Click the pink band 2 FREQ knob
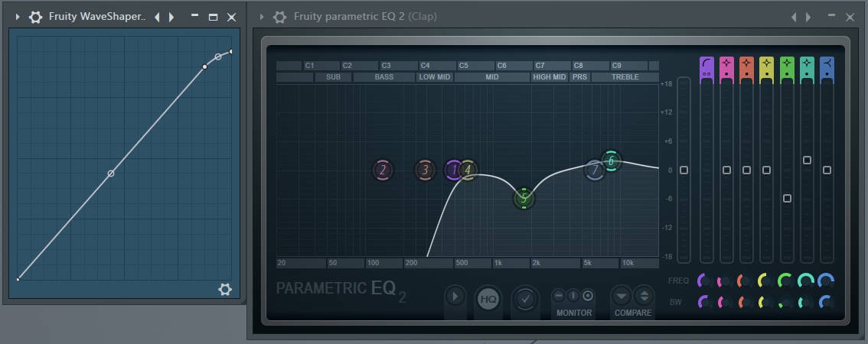The width and height of the screenshot is (868, 344). click(724, 281)
